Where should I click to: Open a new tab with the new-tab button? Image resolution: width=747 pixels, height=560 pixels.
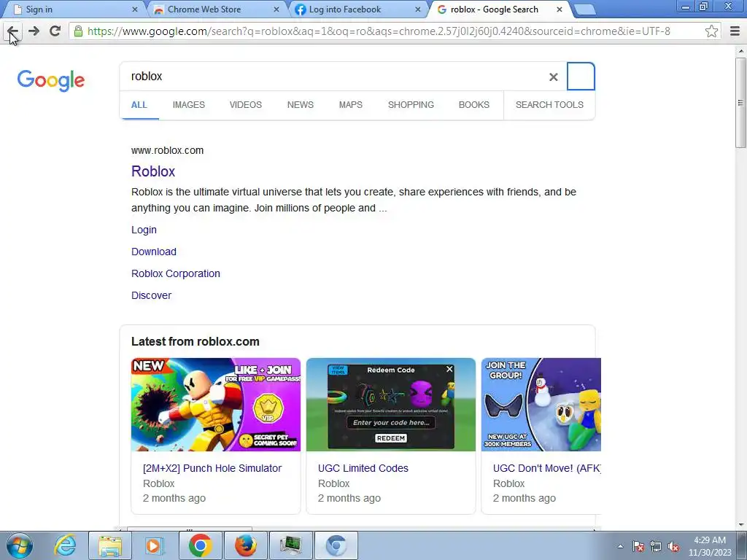coord(584,10)
